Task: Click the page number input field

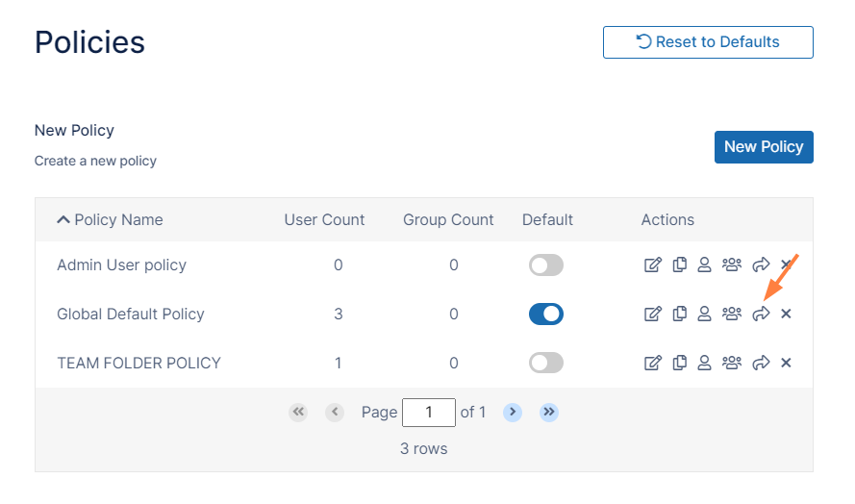Action: (x=428, y=413)
